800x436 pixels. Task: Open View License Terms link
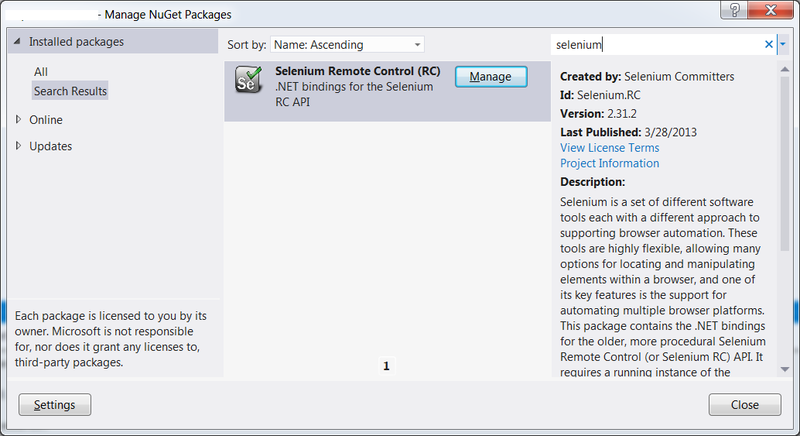click(610, 148)
